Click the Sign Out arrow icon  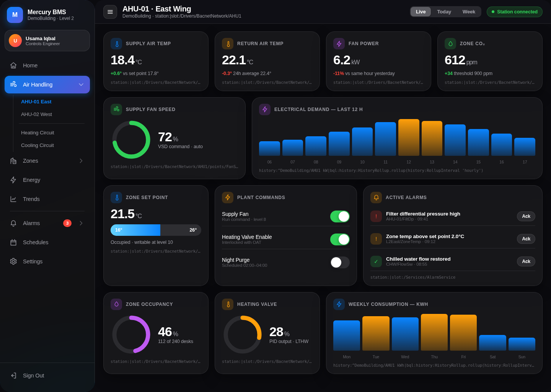pyautogui.click(x=13, y=376)
